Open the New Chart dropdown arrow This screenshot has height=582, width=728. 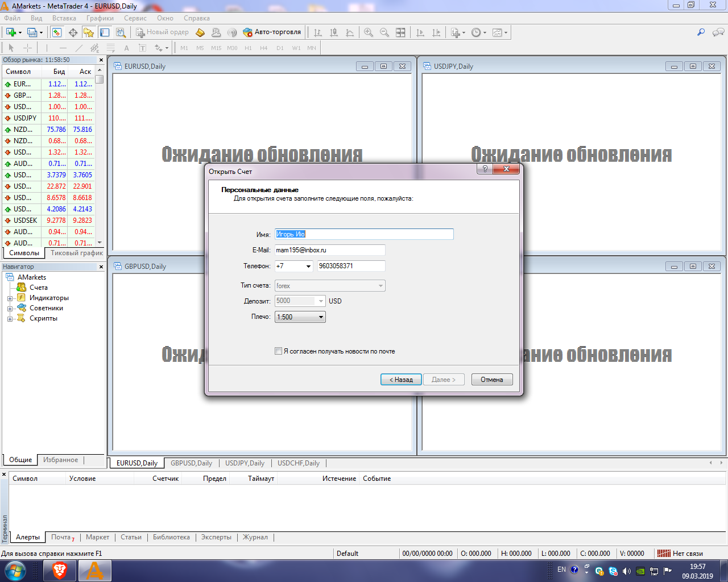click(20, 32)
